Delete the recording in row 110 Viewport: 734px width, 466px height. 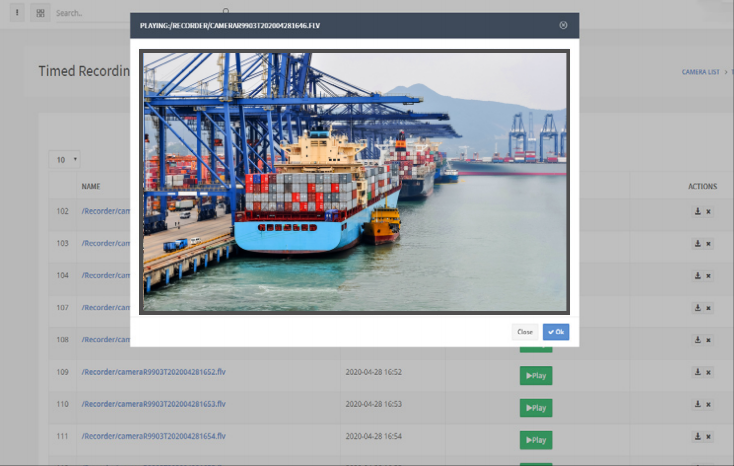pyautogui.click(x=708, y=404)
